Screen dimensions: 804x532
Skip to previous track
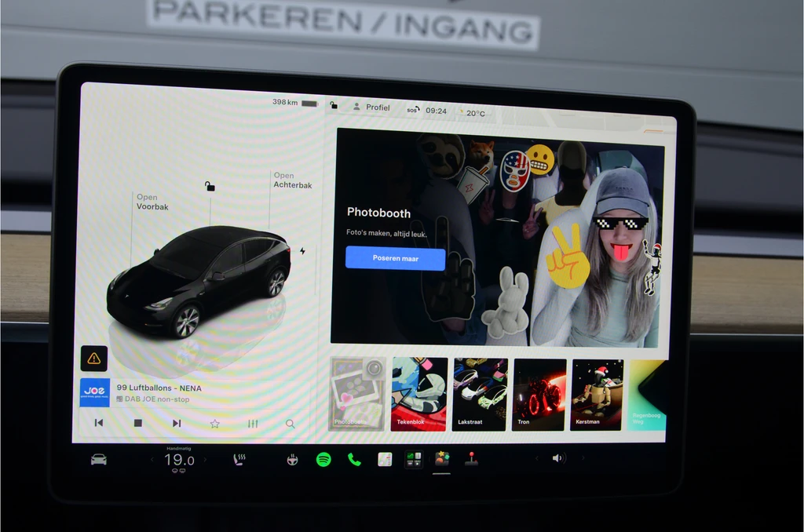98,423
